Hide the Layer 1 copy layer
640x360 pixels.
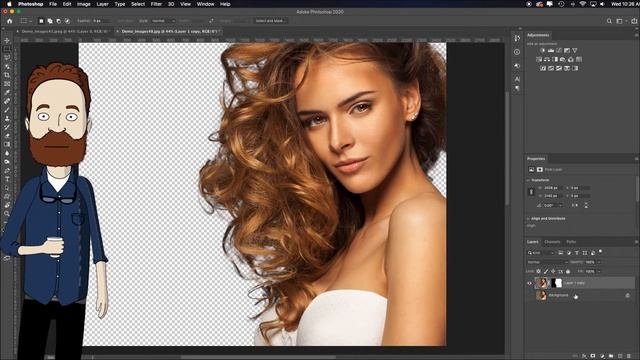[529, 283]
